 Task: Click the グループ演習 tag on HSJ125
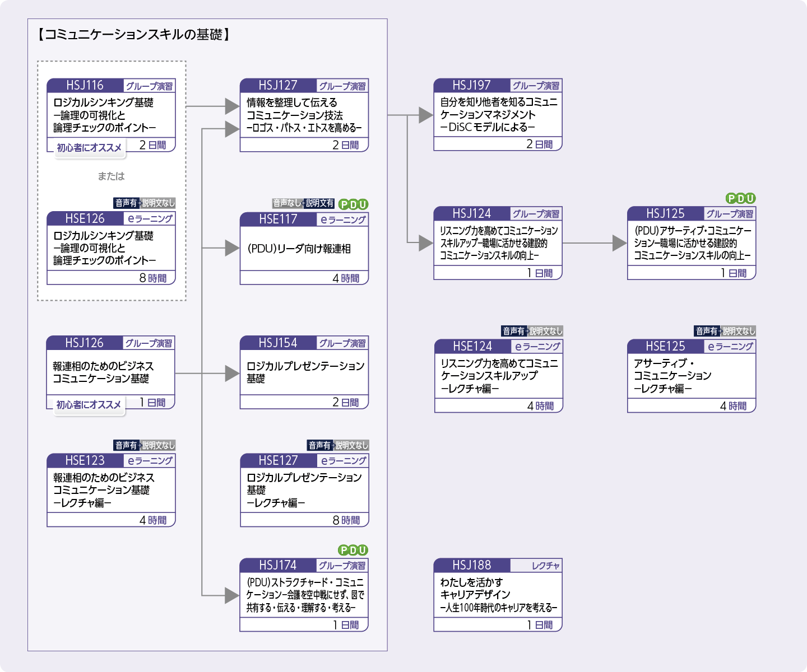click(x=730, y=214)
